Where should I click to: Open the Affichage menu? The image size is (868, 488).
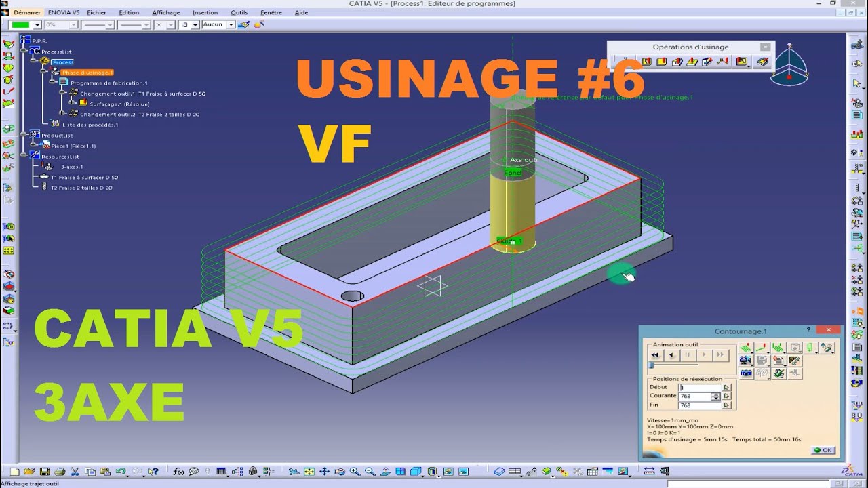(166, 12)
